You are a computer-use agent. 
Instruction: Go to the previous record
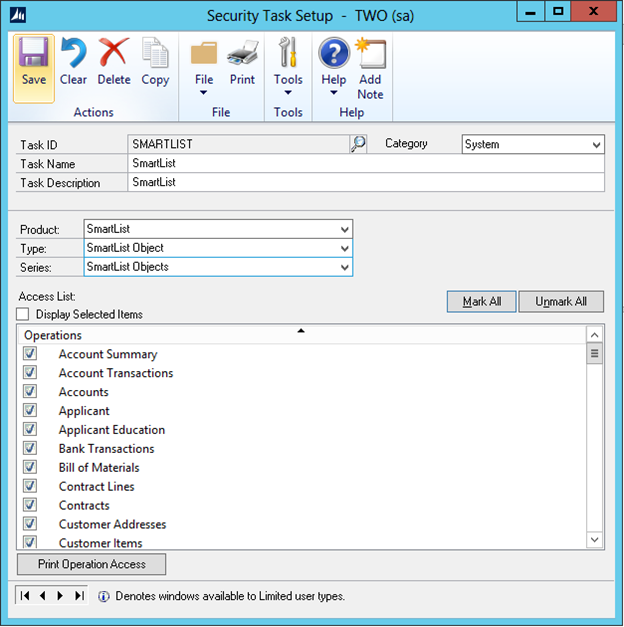pos(43,596)
